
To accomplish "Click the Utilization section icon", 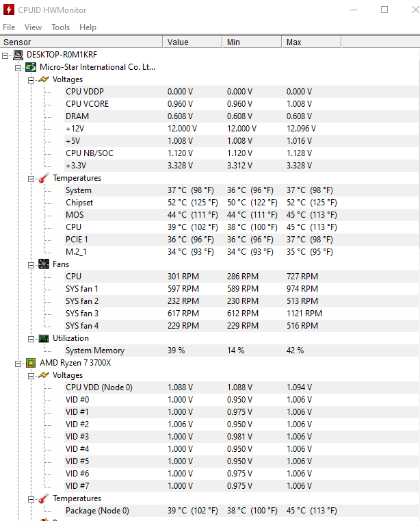I will [43, 338].
